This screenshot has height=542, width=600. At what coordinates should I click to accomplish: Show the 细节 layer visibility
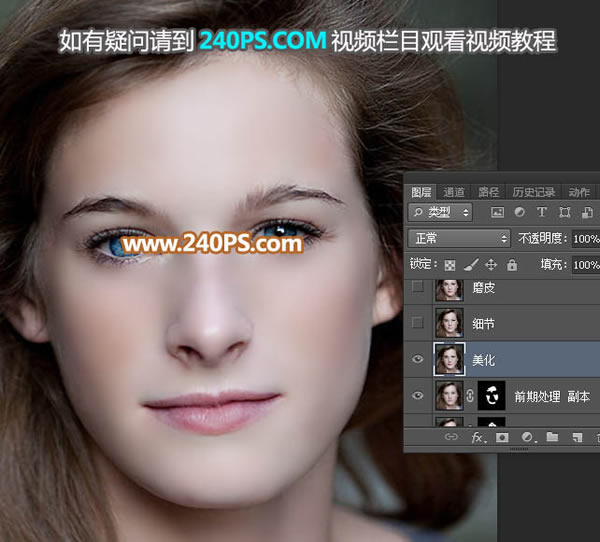click(x=418, y=323)
